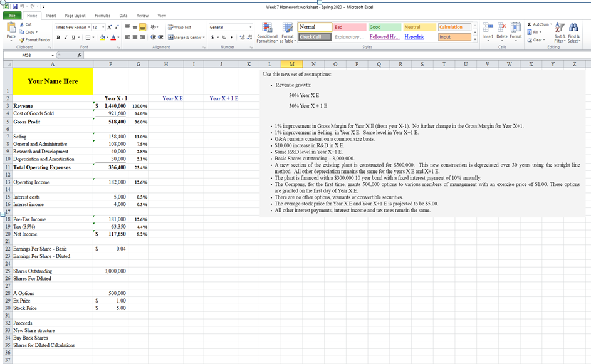Open the font size dropdown
Screen dimensions: 591x364
[x=104, y=26]
